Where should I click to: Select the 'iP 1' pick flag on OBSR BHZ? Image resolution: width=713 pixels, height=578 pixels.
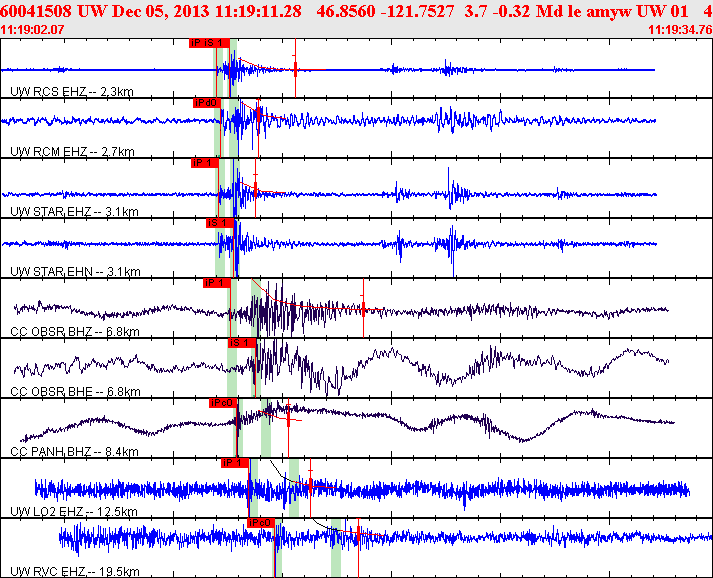(x=217, y=283)
